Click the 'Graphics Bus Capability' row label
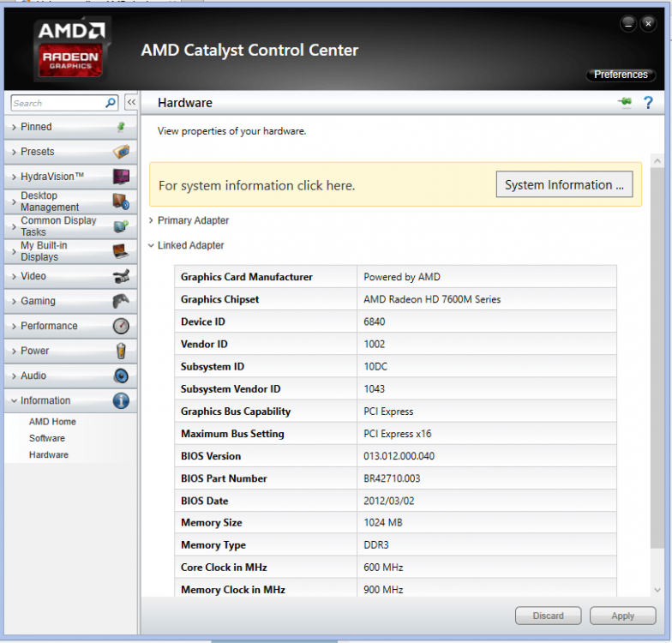Viewport: 672px width, 643px height. tap(236, 412)
